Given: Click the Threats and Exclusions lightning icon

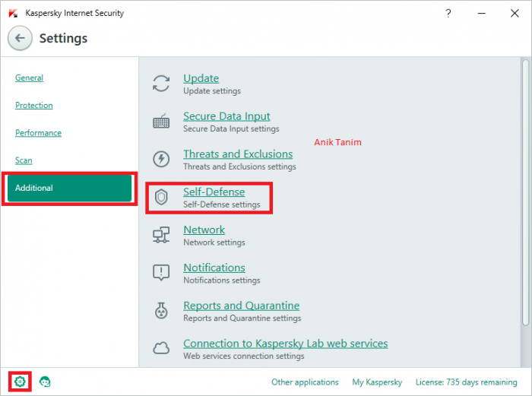Looking at the screenshot, I should tap(161, 160).
